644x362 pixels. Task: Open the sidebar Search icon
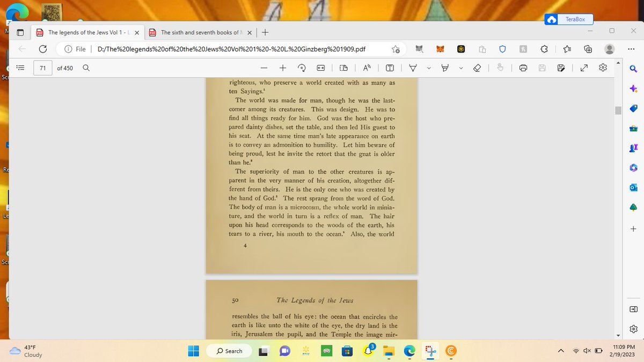[x=633, y=68]
